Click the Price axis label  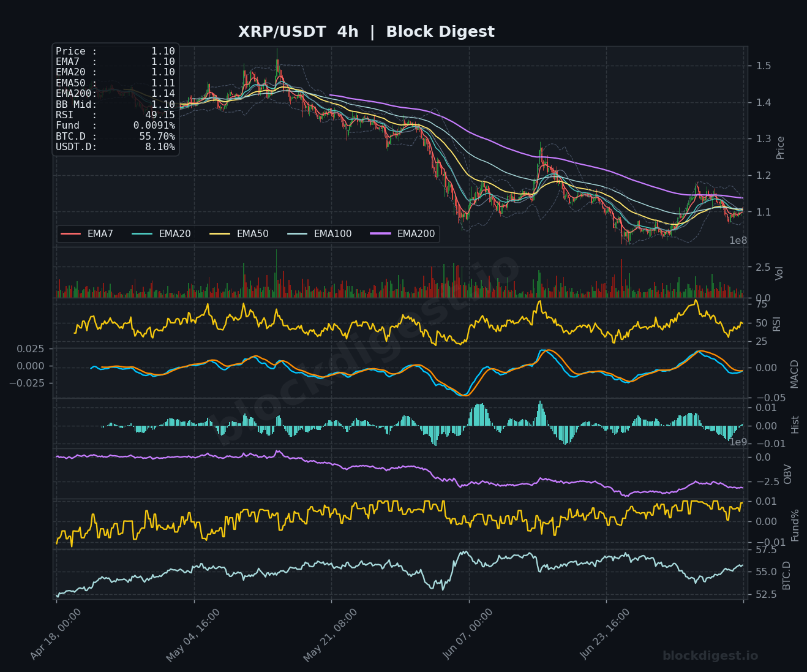tap(781, 148)
